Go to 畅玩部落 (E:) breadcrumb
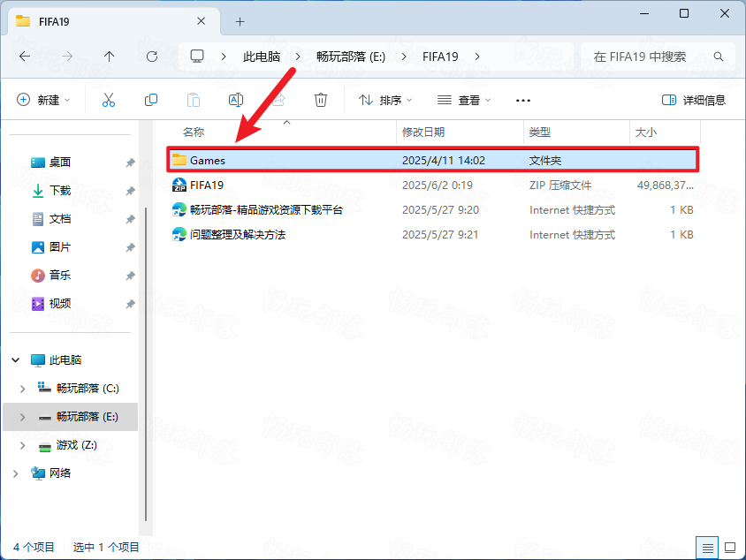The image size is (746, 560). pyautogui.click(x=351, y=57)
